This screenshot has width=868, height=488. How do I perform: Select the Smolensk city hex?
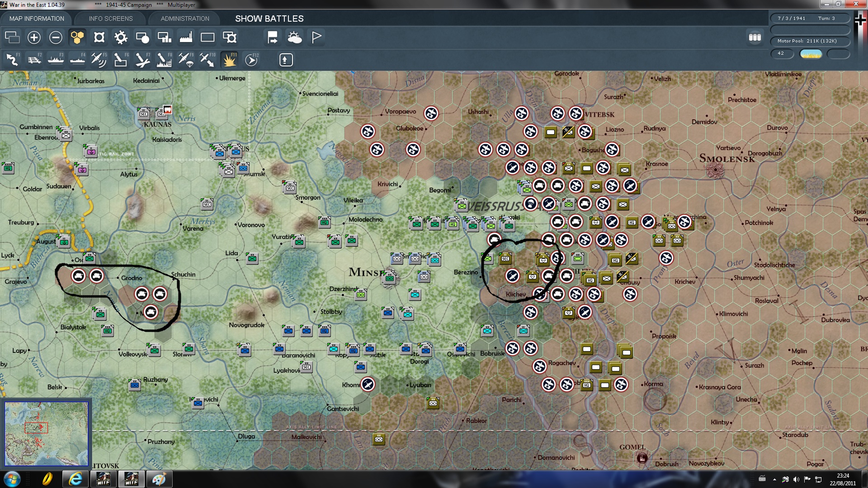[716, 170]
